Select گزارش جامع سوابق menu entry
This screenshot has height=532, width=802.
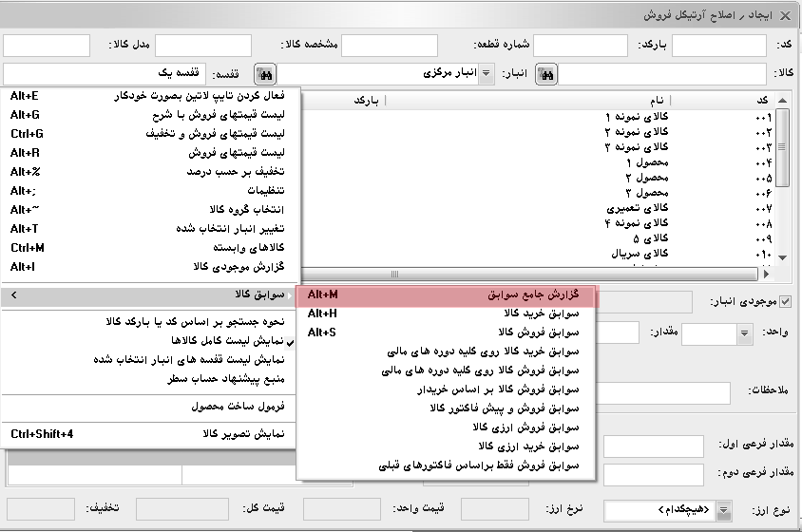click(446, 295)
